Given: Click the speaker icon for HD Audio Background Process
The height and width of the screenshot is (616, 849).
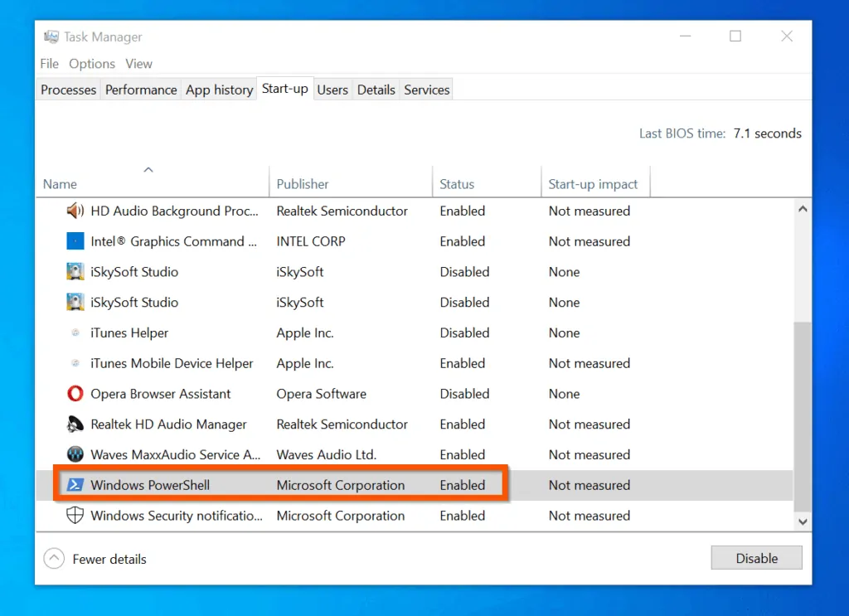Looking at the screenshot, I should point(75,211).
